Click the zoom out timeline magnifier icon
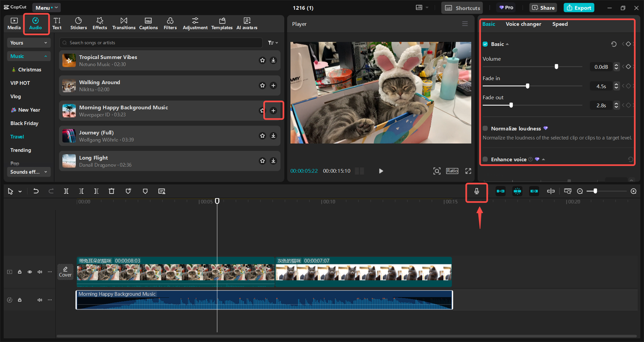Screen dimensions: 644x342 [x=580, y=191]
